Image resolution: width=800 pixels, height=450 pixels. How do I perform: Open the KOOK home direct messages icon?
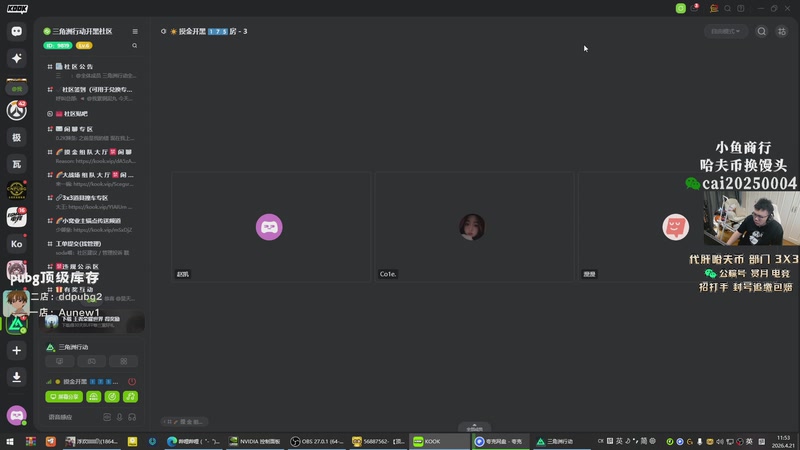pos(16,32)
